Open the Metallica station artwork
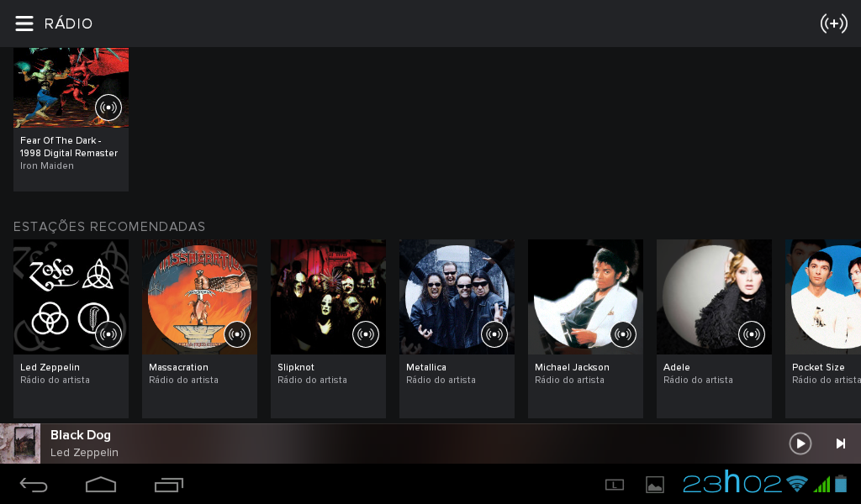861x504 pixels. click(457, 297)
